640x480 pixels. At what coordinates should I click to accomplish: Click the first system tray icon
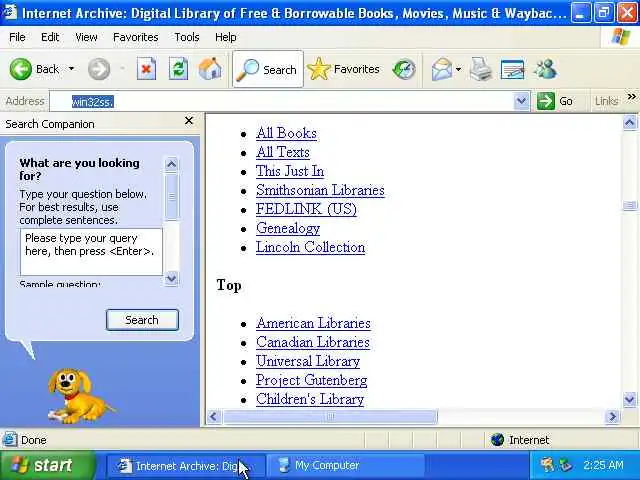click(547, 465)
